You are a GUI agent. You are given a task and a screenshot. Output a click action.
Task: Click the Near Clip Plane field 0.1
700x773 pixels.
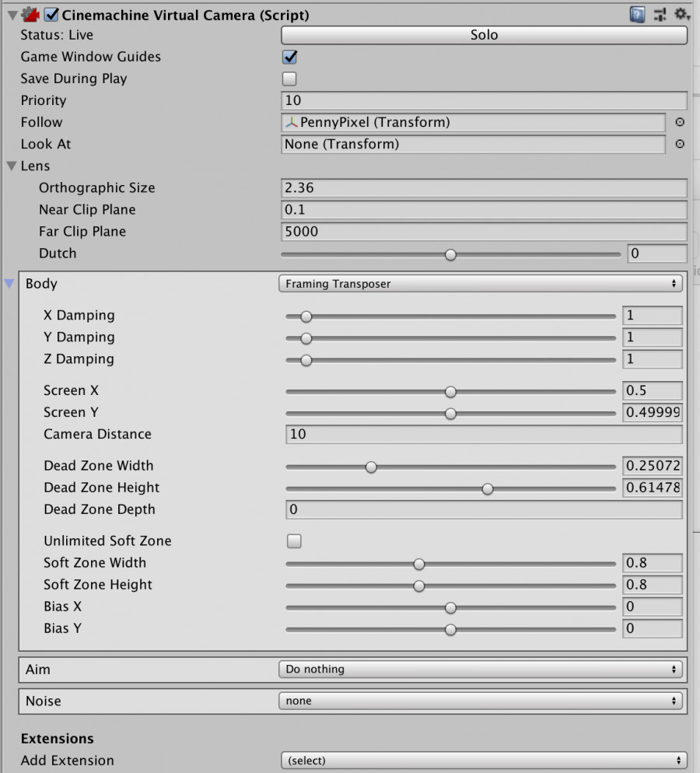tap(484, 209)
